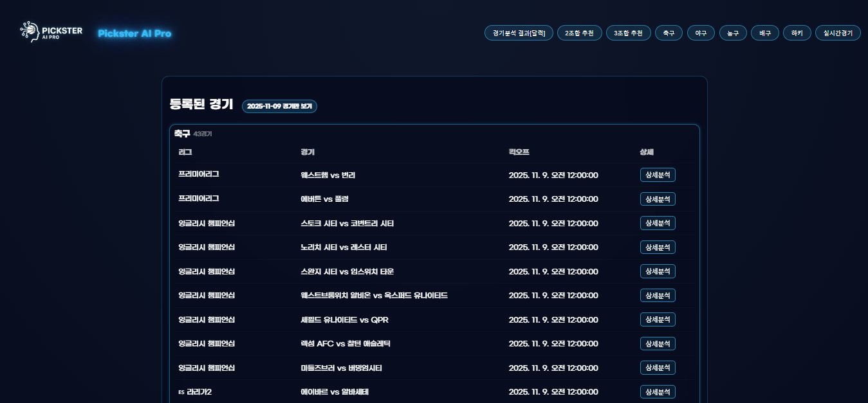
Task: Open the 실시간경기 live games page
Action: [x=838, y=33]
